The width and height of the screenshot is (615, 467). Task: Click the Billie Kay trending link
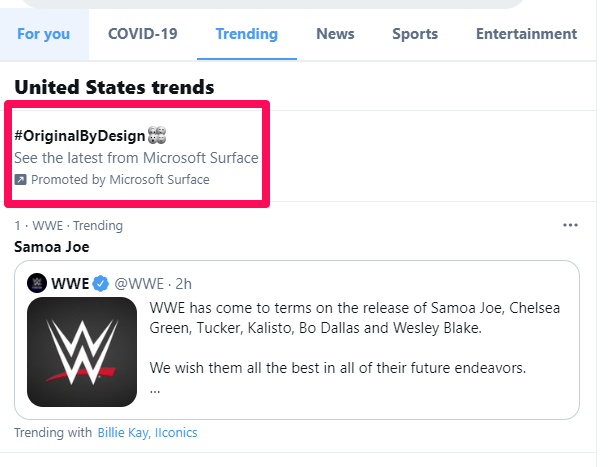(x=124, y=432)
